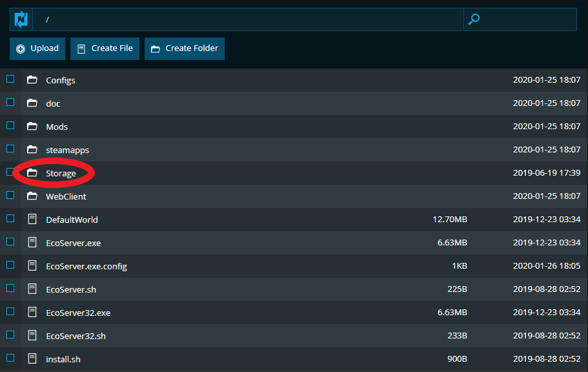
Task: Click the Storage date 2019-06-19 17:39
Action: click(x=547, y=172)
